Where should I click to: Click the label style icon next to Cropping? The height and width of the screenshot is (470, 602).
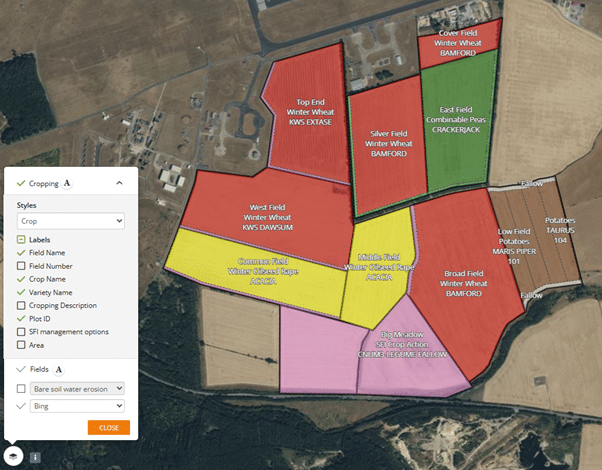tap(67, 184)
